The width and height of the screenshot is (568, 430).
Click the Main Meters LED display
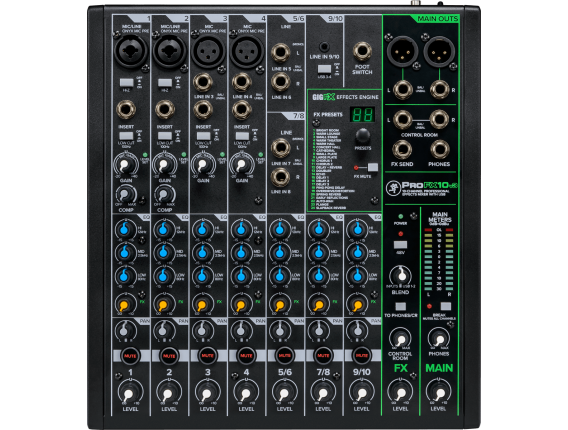[439, 259]
